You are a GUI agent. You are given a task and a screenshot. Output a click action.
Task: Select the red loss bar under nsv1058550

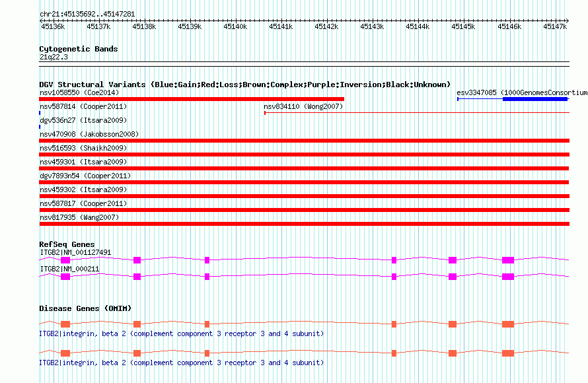[x=192, y=99]
